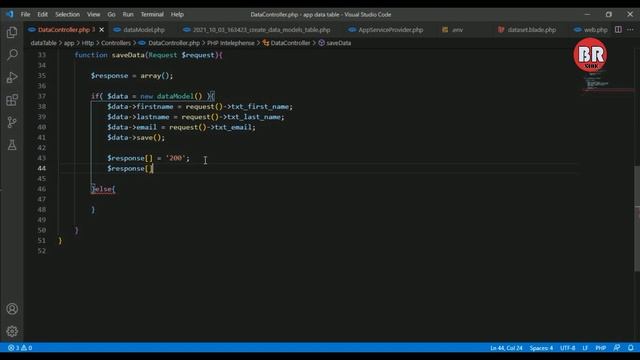Open the Accounts menu icon
Viewport: 640px width, 360px height.
tap(12, 309)
